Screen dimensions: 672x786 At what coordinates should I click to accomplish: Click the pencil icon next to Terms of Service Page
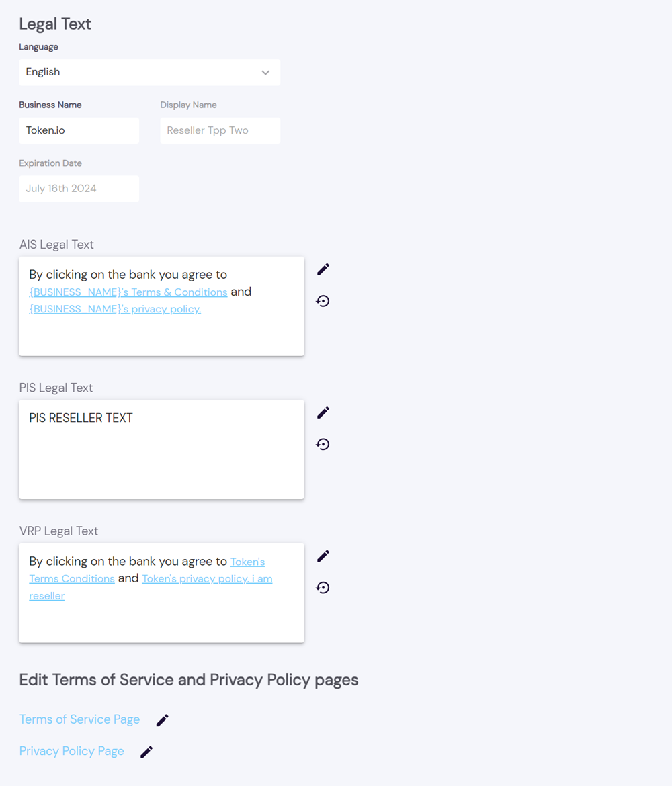coord(163,720)
